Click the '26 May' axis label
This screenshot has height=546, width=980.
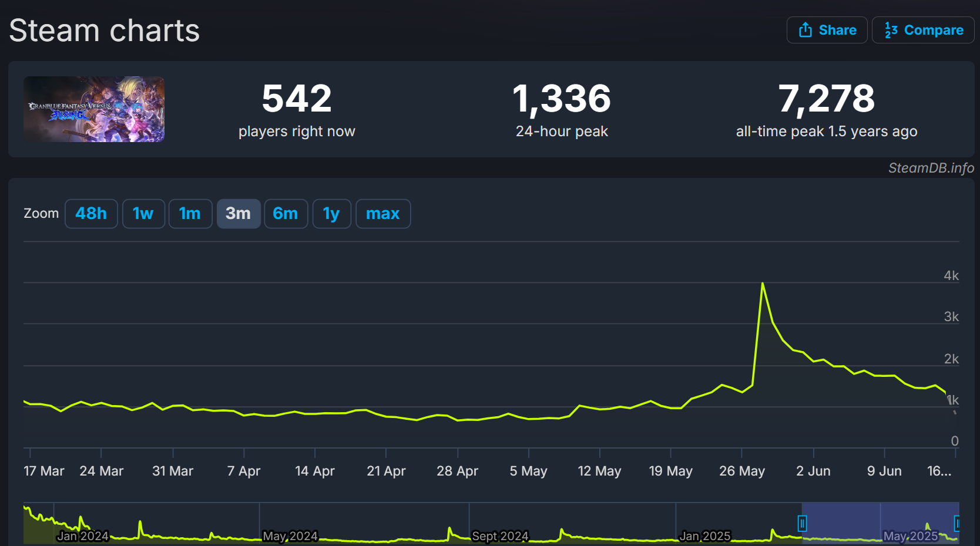click(742, 471)
